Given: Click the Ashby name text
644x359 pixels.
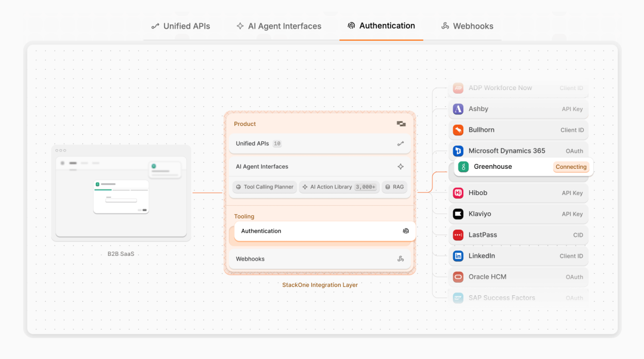Looking at the screenshot, I should pos(478,109).
